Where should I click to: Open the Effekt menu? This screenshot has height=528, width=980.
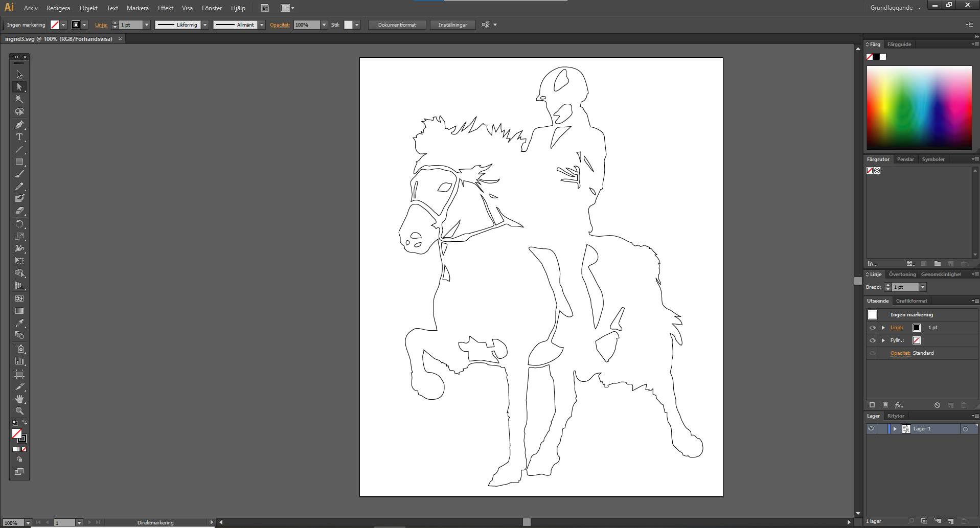(165, 8)
